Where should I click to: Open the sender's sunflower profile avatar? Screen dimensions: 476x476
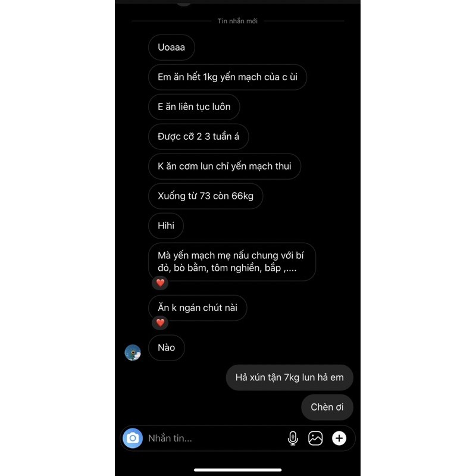(x=133, y=352)
